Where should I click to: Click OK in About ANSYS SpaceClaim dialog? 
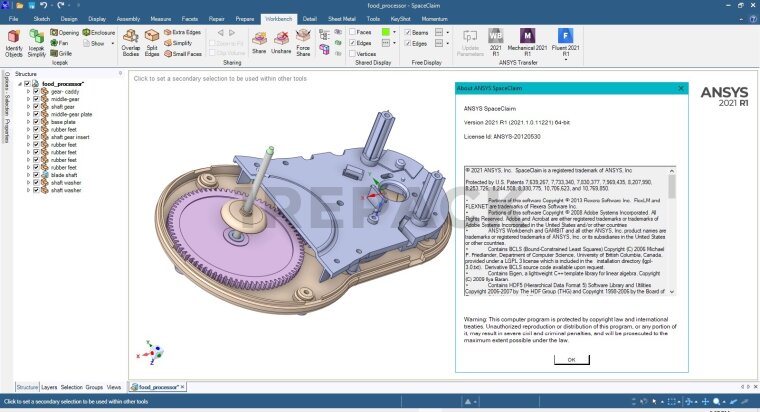coord(571,358)
